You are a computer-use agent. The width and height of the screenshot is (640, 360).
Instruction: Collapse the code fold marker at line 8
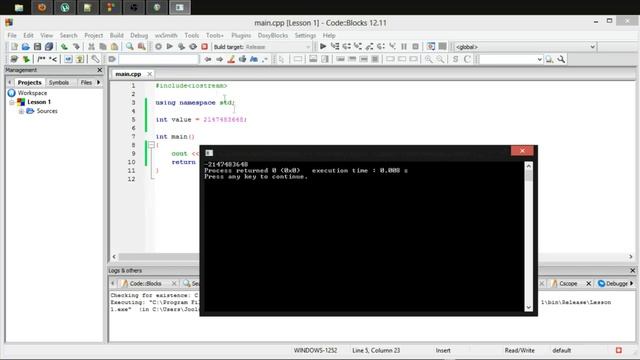point(151,145)
